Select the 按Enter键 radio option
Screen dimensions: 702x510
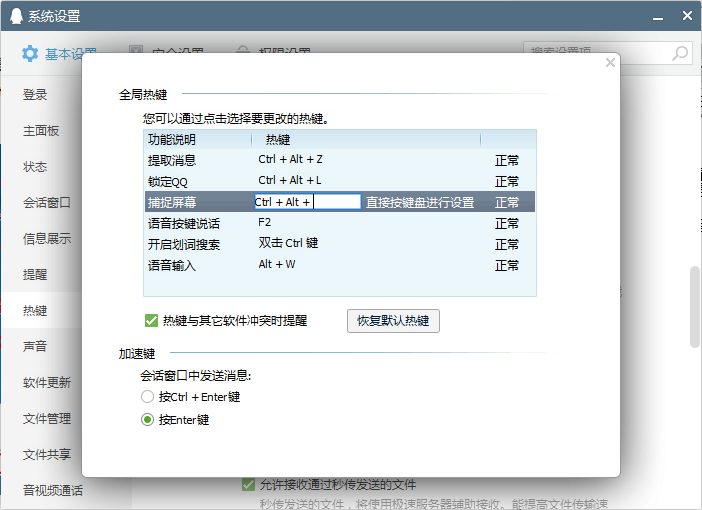coord(148,420)
